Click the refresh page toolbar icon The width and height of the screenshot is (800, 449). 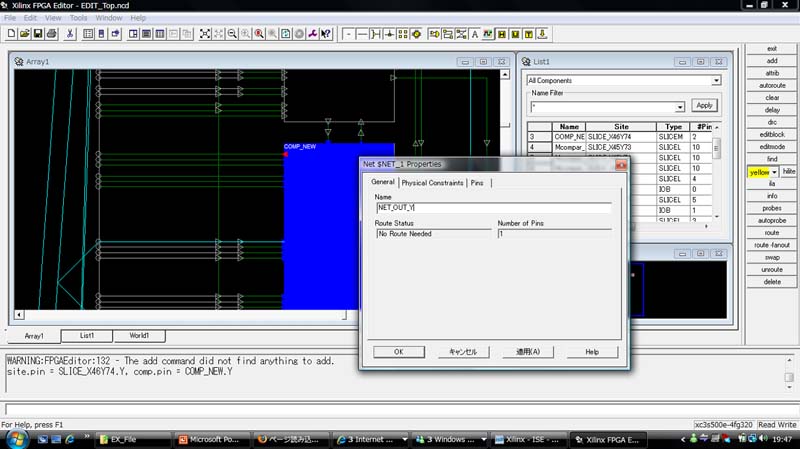[x=286, y=34]
